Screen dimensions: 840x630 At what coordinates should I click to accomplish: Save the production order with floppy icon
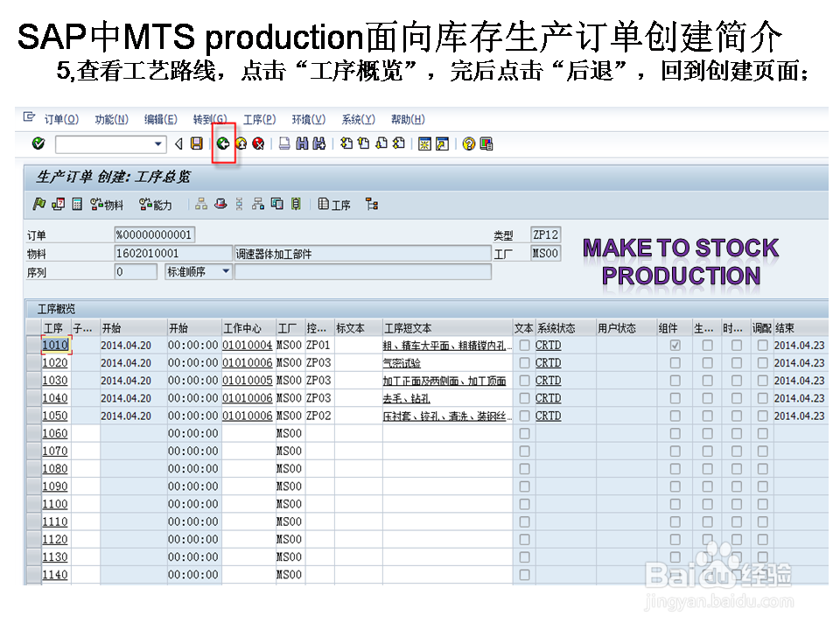[197, 143]
